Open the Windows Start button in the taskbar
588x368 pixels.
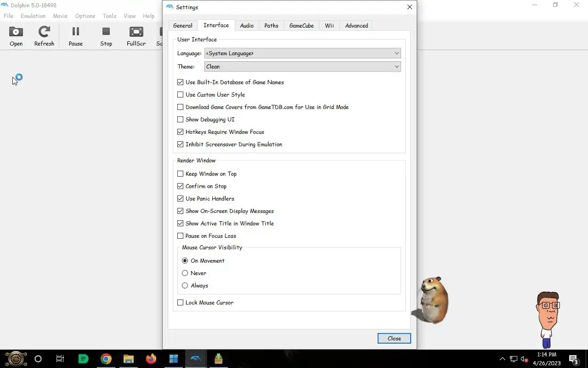(16, 359)
